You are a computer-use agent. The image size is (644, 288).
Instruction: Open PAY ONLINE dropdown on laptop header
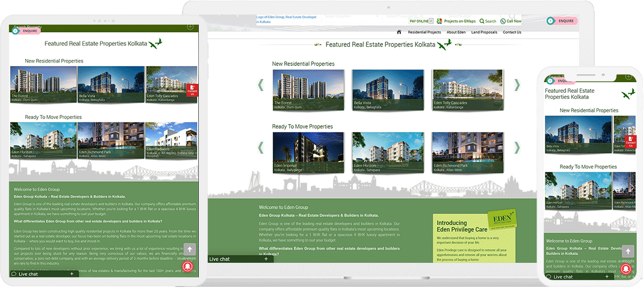click(421, 21)
